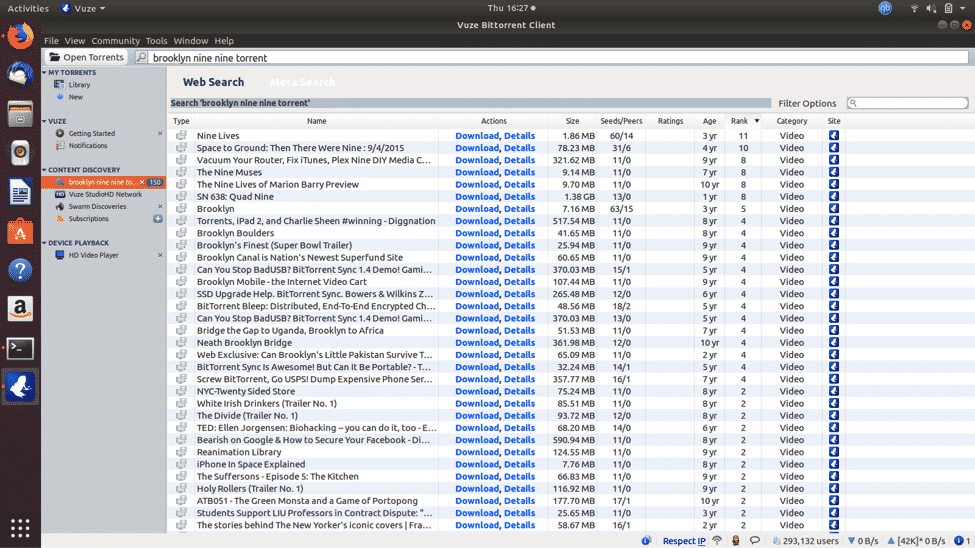Click the search magnifier icon in the toolbar
Image resolution: width=975 pixels, height=548 pixels.
point(142,57)
